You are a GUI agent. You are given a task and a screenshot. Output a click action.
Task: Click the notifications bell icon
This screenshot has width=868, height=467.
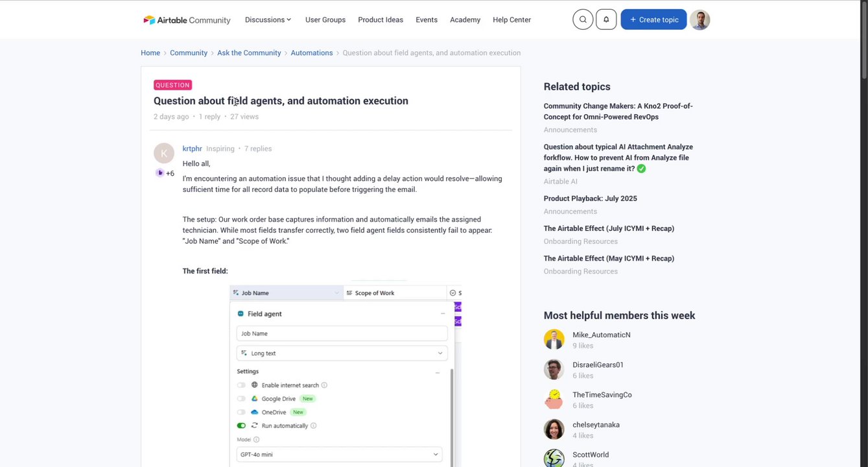606,19
